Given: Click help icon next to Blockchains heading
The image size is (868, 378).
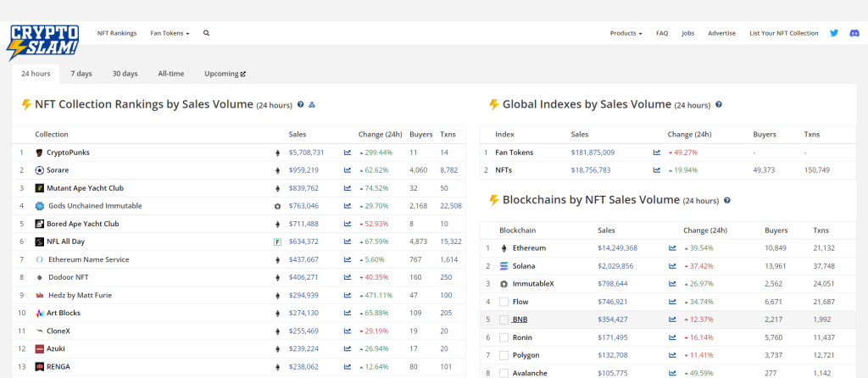Looking at the screenshot, I should pyautogui.click(x=727, y=200).
